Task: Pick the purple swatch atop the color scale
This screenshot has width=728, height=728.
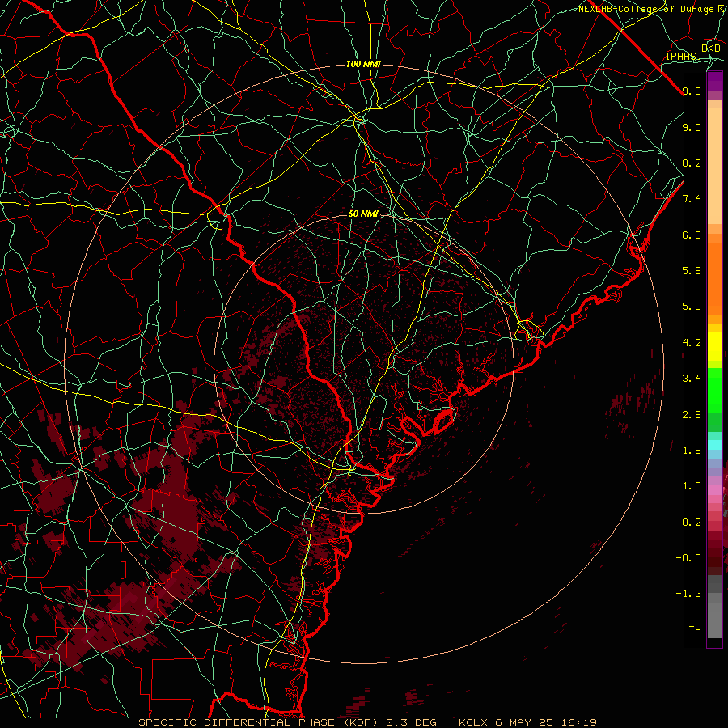Action: point(714,81)
